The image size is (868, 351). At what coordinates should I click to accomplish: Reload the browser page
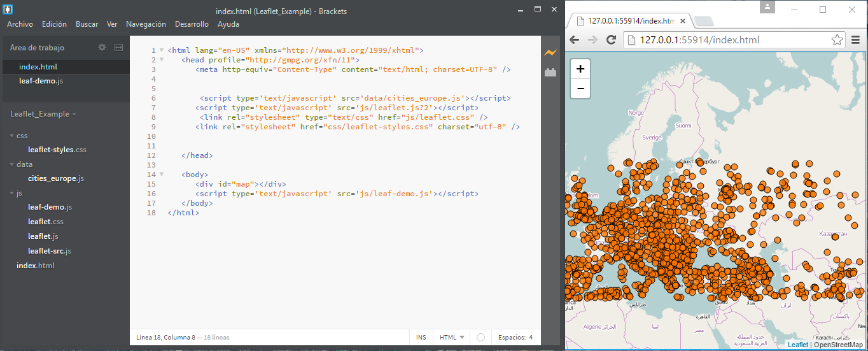tap(612, 40)
